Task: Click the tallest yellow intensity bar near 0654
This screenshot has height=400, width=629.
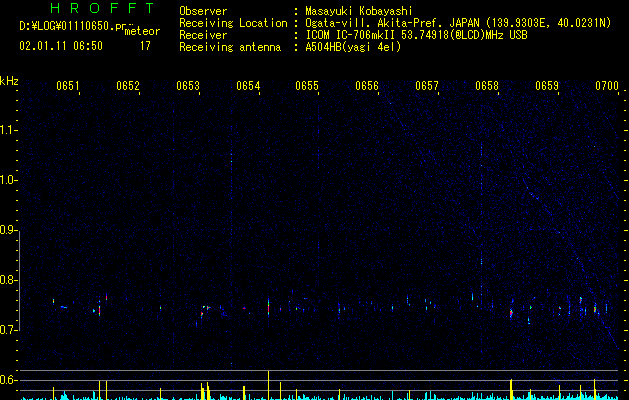Action: (268, 385)
